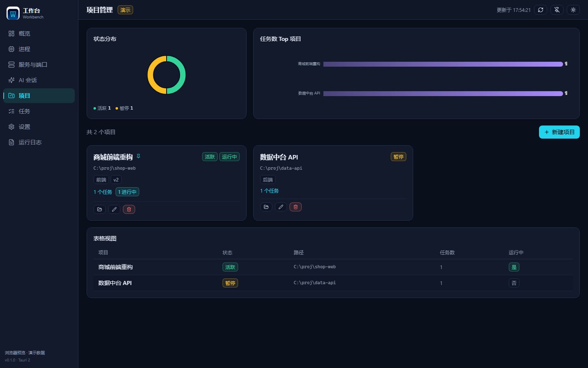Click the 运行中 column header
This screenshot has width=588, height=368.
tap(516, 253)
